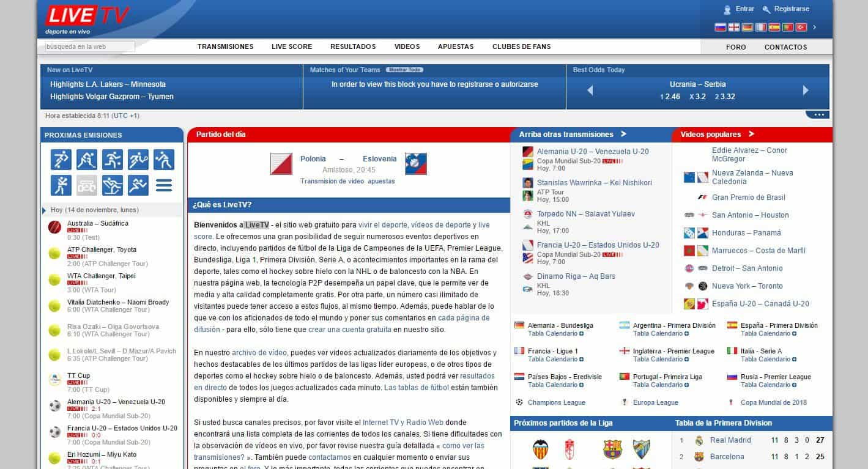The width and height of the screenshot is (868, 469).
Task: Open the Live Score menu
Action: [x=292, y=46]
